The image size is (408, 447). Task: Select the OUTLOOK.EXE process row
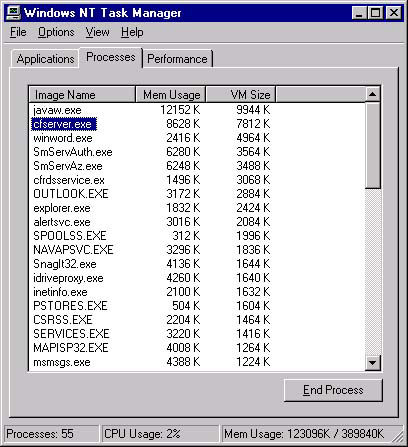pos(197,194)
